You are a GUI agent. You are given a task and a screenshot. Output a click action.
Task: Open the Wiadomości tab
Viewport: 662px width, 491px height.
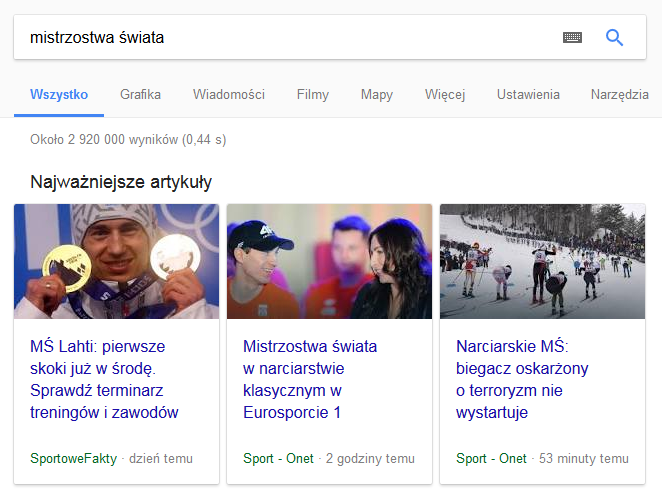(x=229, y=95)
